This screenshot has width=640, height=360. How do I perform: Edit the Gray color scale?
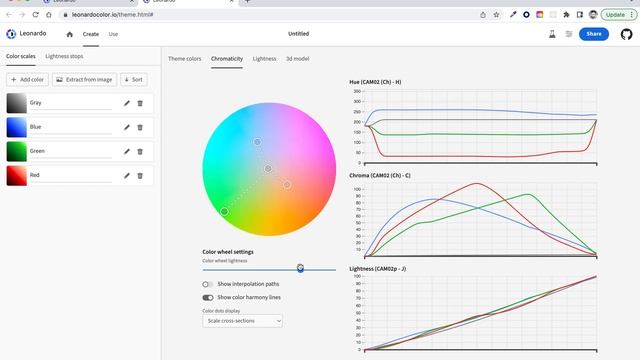coord(127,103)
